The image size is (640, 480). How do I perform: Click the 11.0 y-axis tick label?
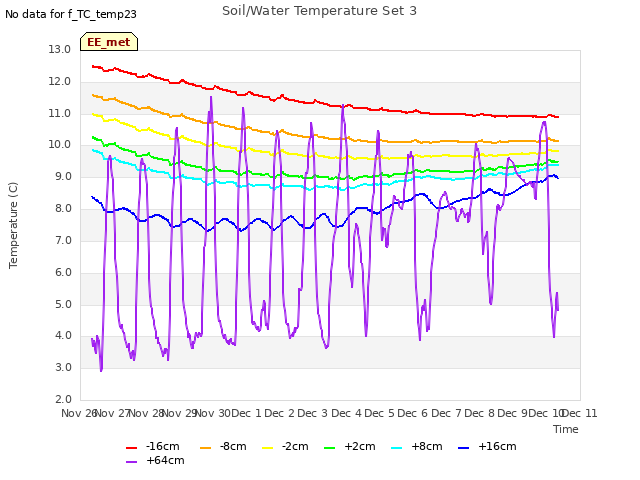point(60,113)
